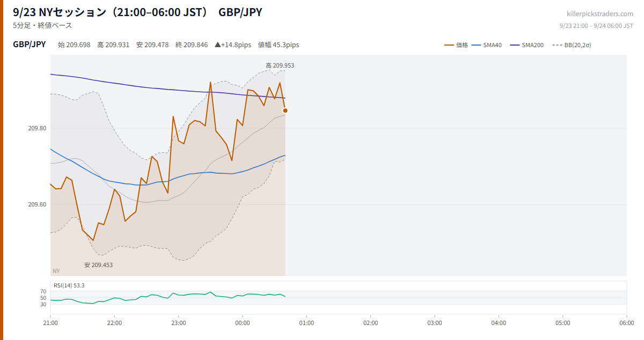644x340 pixels.
Task: Click the 209.60 price axis label
Action: pos(38,204)
